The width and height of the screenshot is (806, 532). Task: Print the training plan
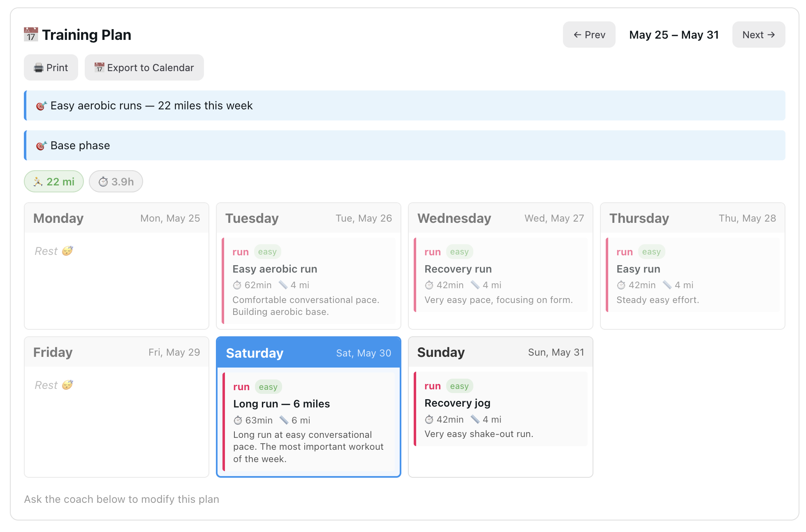(x=51, y=67)
